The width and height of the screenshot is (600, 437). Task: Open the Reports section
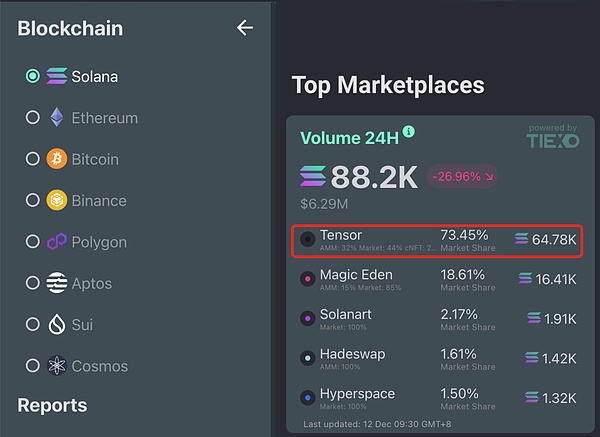tap(52, 405)
